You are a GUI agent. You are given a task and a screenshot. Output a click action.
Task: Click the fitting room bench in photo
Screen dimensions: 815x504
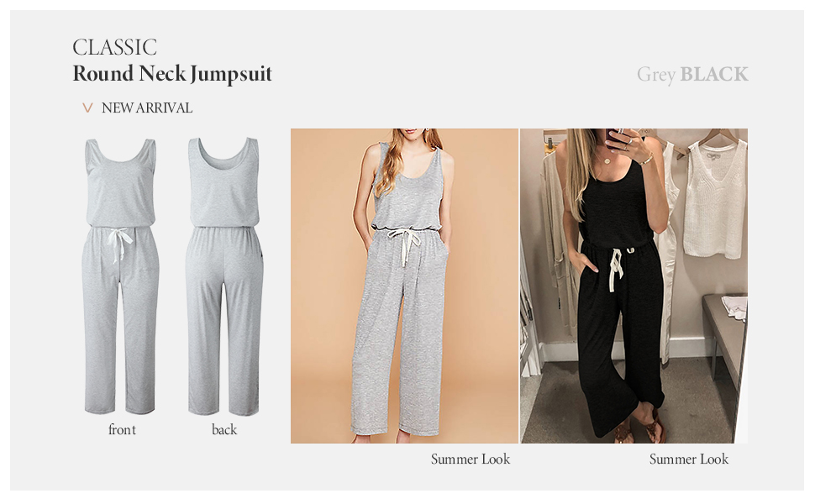click(x=724, y=333)
